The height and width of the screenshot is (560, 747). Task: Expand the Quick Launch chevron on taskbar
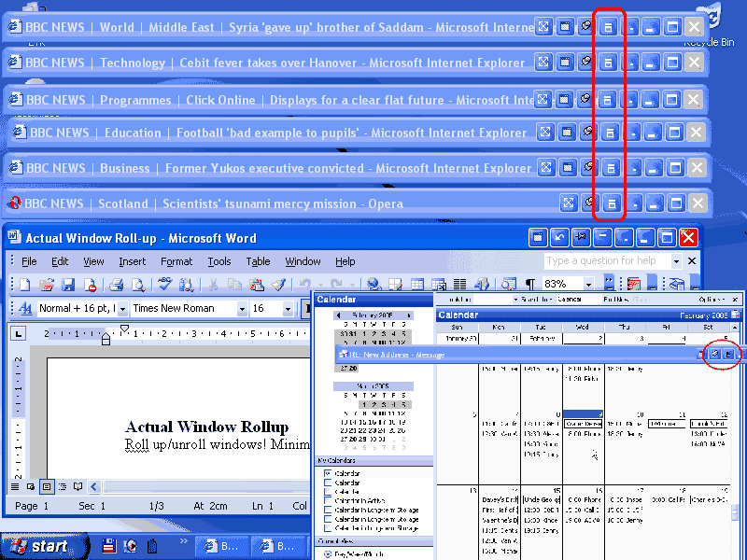183,541
